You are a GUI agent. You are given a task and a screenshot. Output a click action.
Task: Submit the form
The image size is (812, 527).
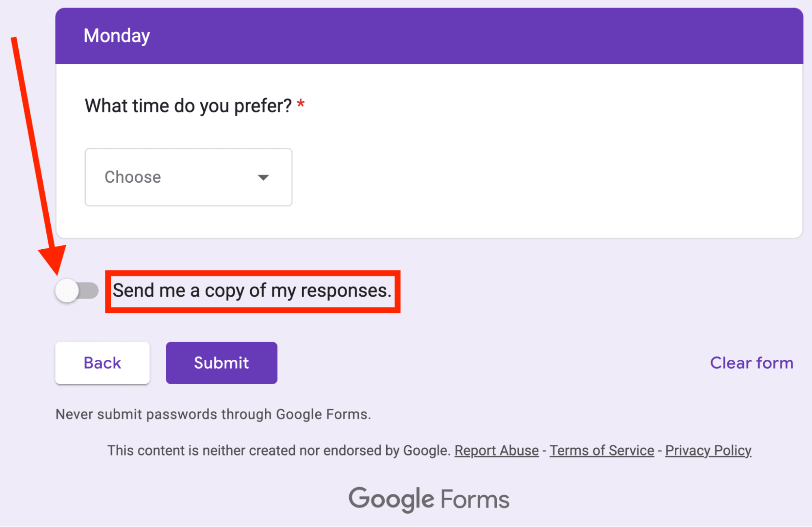coord(221,363)
